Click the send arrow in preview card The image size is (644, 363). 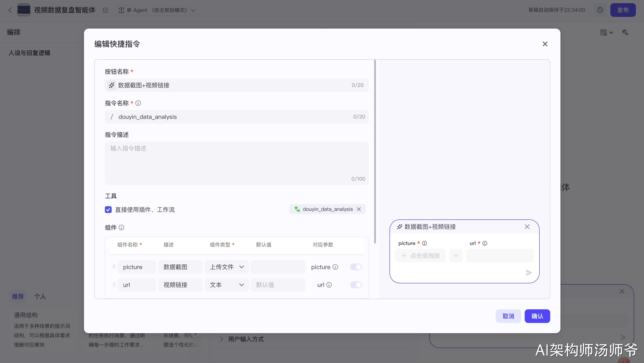click(x=528, y=273)
